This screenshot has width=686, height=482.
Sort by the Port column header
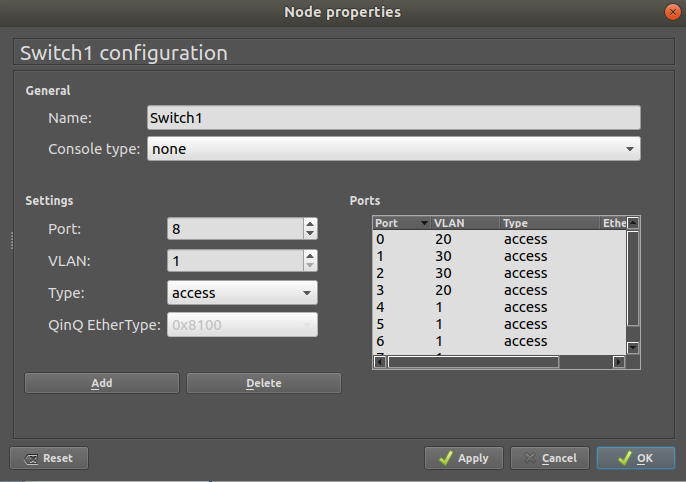[x=402, y=223]
